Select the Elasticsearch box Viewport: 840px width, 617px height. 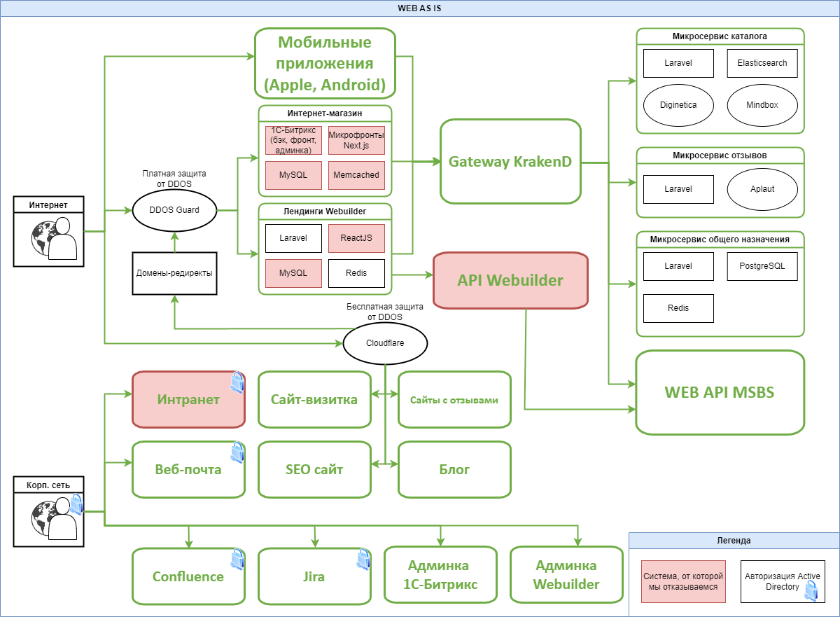pyautogui.click(x=762, y=63)
